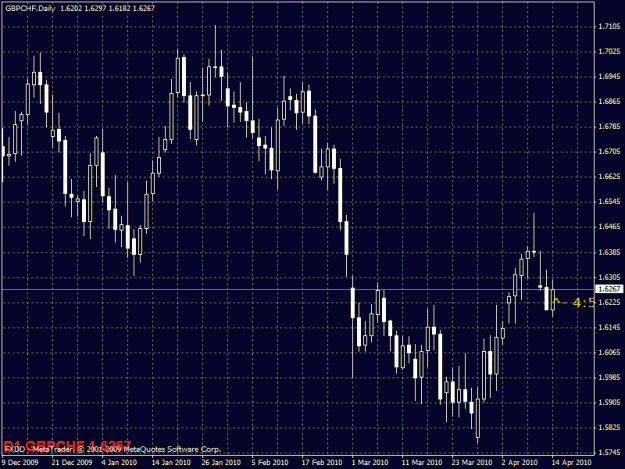Click the yellow 4:5 countdown indicator text
The image size is (625, 469).
click(x=584, y=303)
